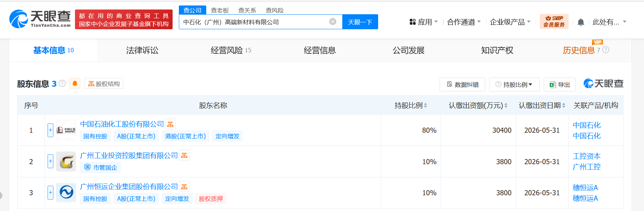The width and height of the screenshot is (644, 211).
Task: Sort the table by 认缴出资日期
Action: click(x=542, y=105)
